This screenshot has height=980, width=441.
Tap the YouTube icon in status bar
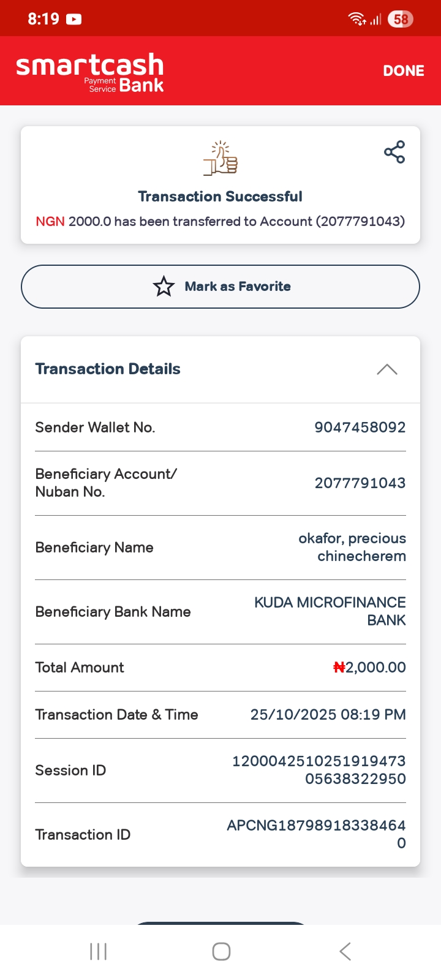74,19
